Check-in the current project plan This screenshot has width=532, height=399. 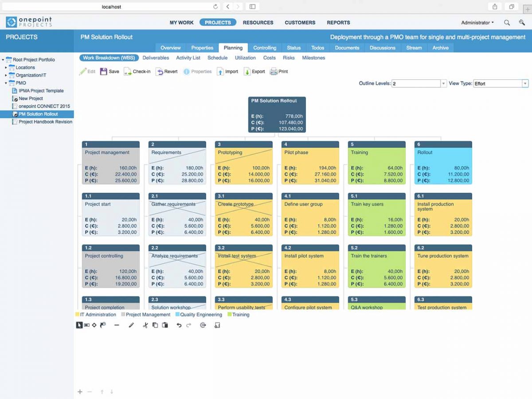(x=137, y=71)
